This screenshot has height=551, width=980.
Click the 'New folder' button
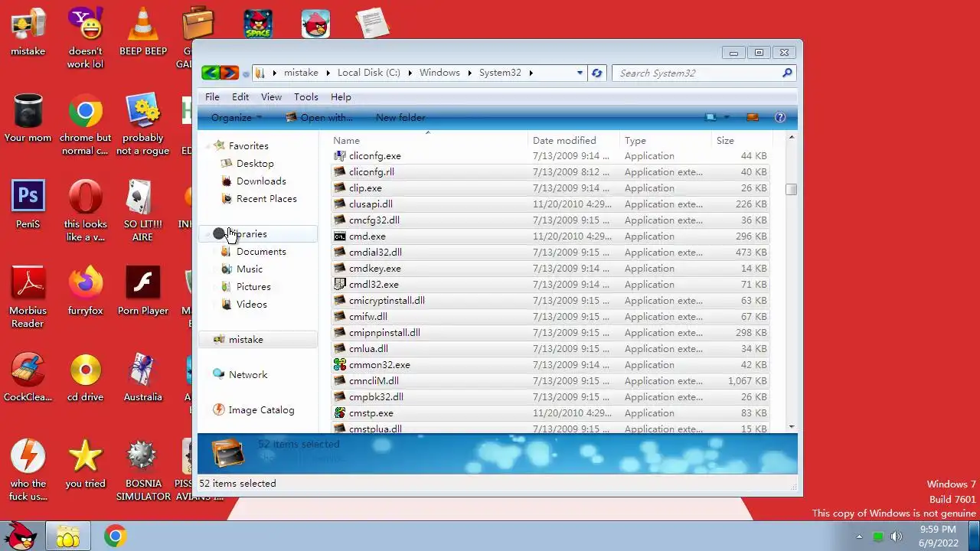coord(400,117)
